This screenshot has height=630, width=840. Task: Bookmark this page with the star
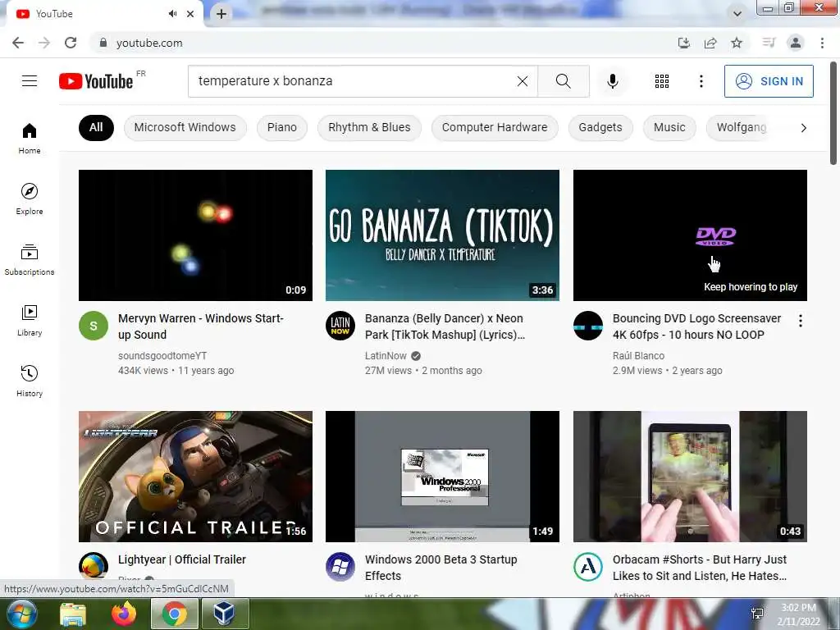click(x=737, y=43)
